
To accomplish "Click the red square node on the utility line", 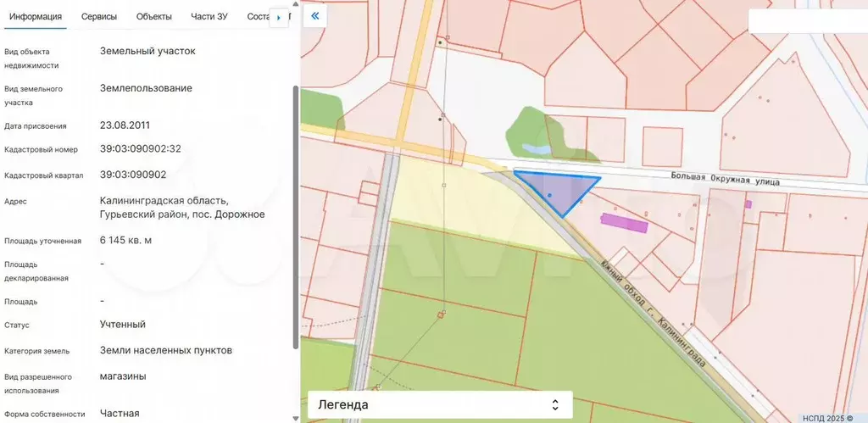I will [x=441, y=315].
